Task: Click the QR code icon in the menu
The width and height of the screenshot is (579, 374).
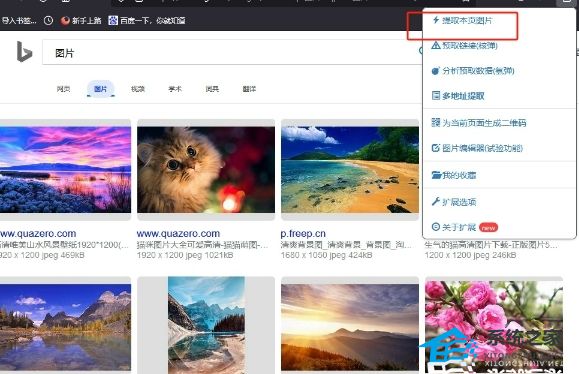Action: pos(436,122)
